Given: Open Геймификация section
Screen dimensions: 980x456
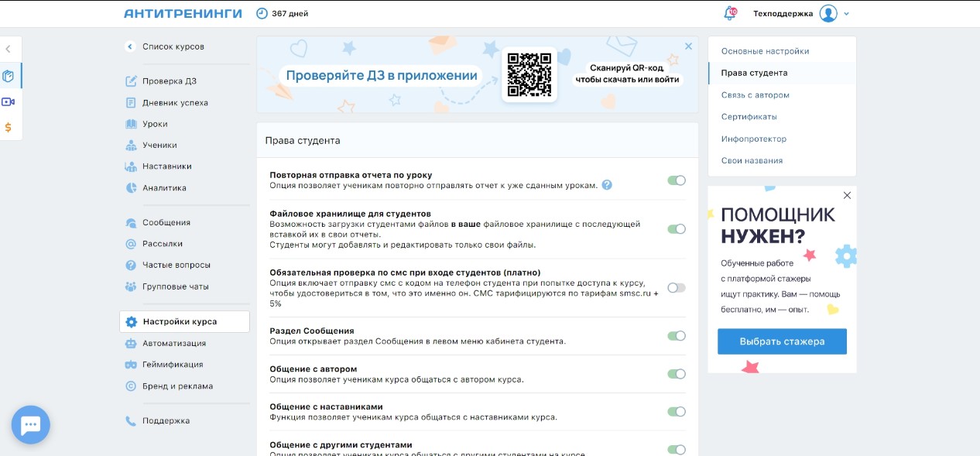Looking at the screenshot, I should click(x=172, y=365).
